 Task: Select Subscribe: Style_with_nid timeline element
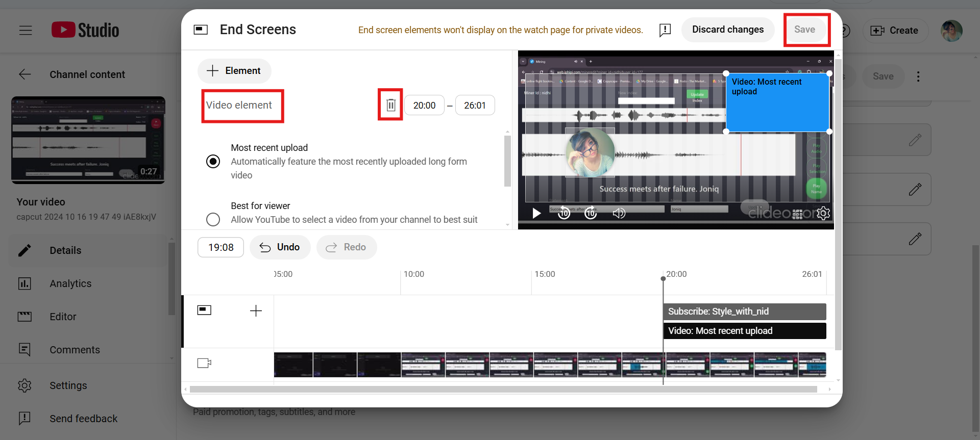[745, 312]
